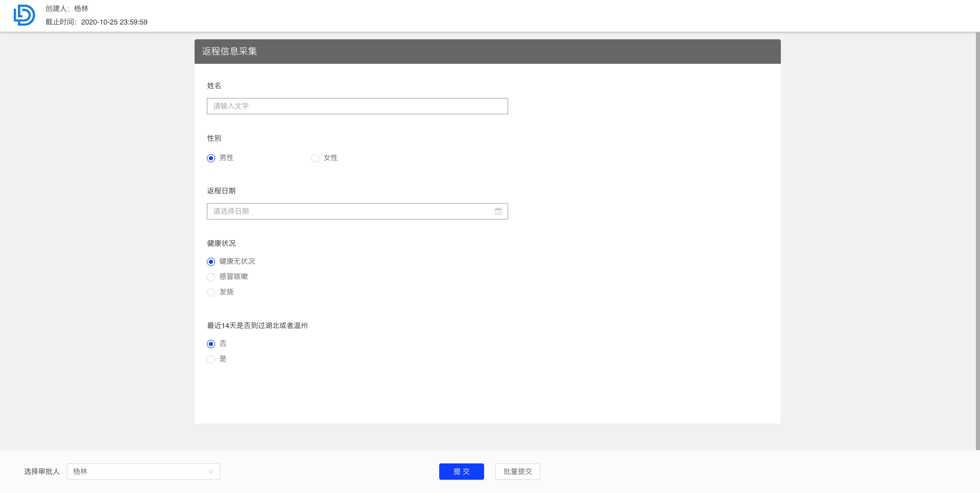Viewport: 980px width, 493px height.
Task: Pick 发烧 as health status
Action: tap(211, 292)
